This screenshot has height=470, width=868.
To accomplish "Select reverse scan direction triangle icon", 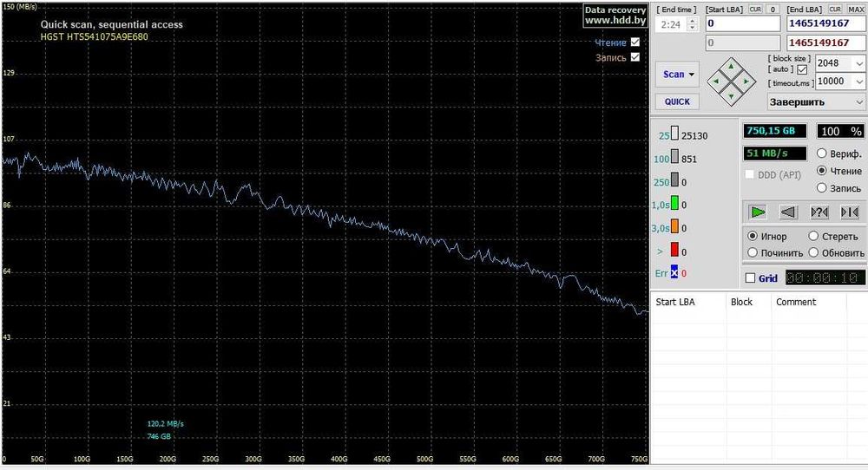I will [x=788, y=212].
